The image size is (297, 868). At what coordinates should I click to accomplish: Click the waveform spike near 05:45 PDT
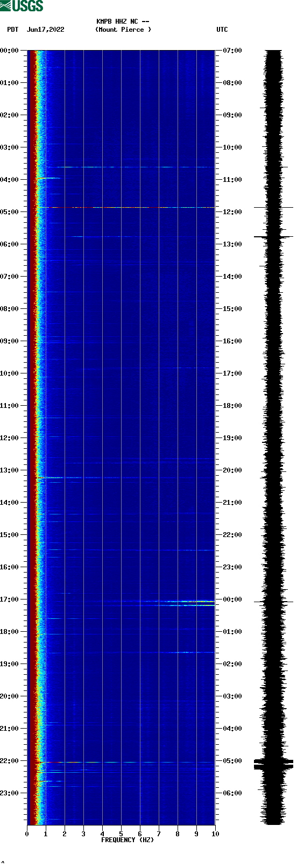[273, 237]
